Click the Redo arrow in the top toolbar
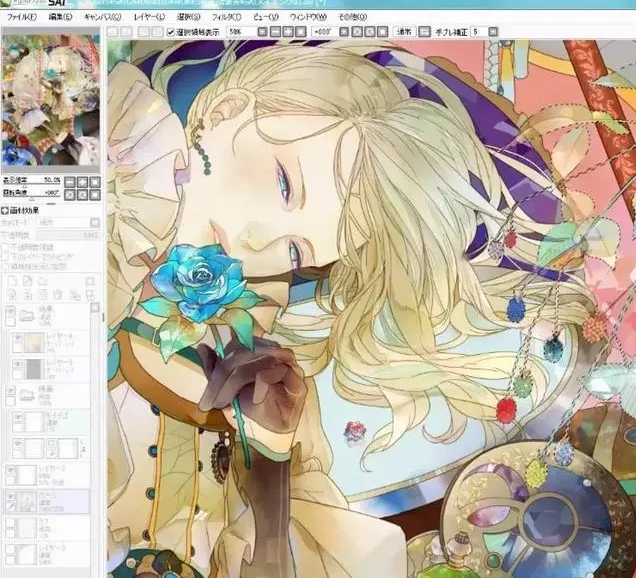The image size is (636, 578). coord(127,32)
